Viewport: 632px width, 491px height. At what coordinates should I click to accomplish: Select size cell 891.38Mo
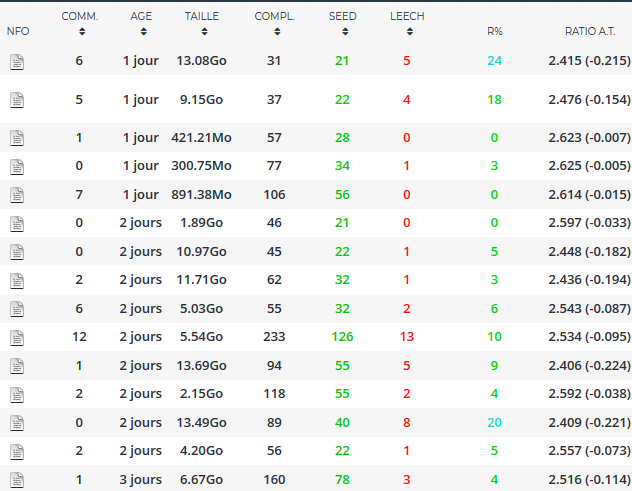202,195
